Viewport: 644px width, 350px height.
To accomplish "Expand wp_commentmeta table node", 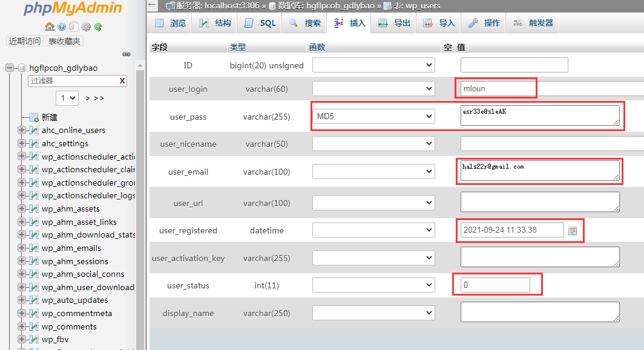I will pyautogui.click(x=21, y=313).
